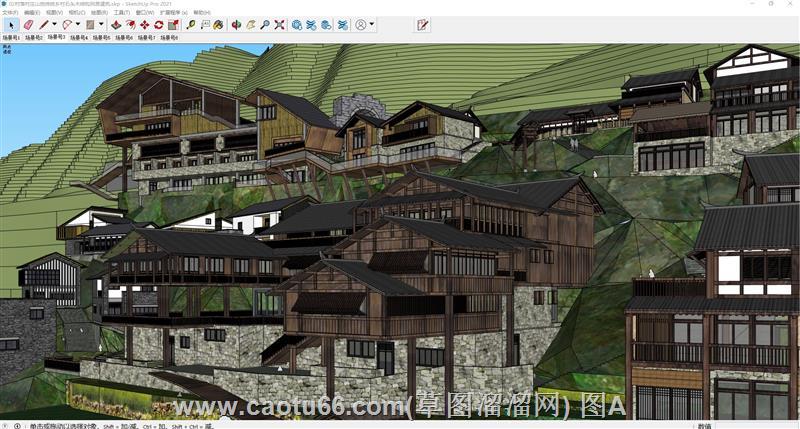Open the 编辑(E) Edit menu
This screenshot has height=429, width=800.
32,12
